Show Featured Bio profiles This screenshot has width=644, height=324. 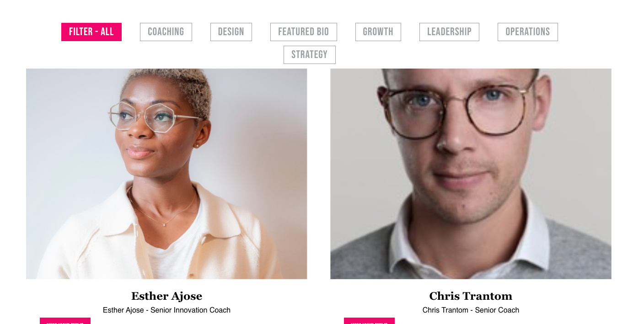[x=304, y=32]
